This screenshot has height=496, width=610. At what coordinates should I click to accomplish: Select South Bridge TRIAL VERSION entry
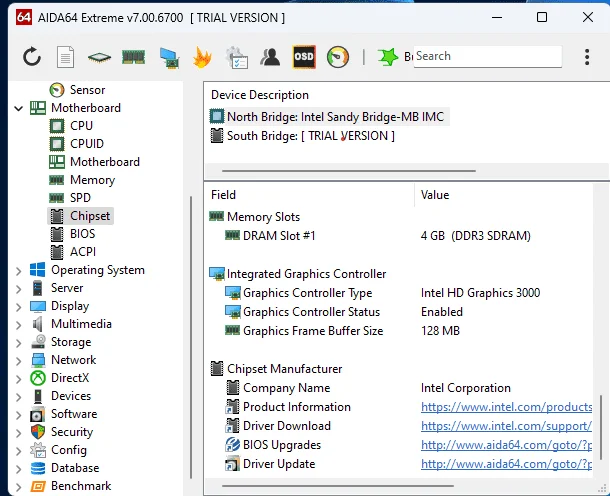302,136
